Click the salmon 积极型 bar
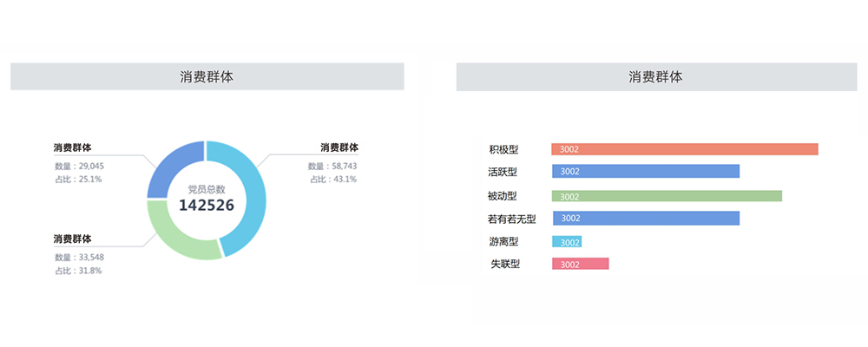This screenshot has height=347, width=868. (684, 149)
